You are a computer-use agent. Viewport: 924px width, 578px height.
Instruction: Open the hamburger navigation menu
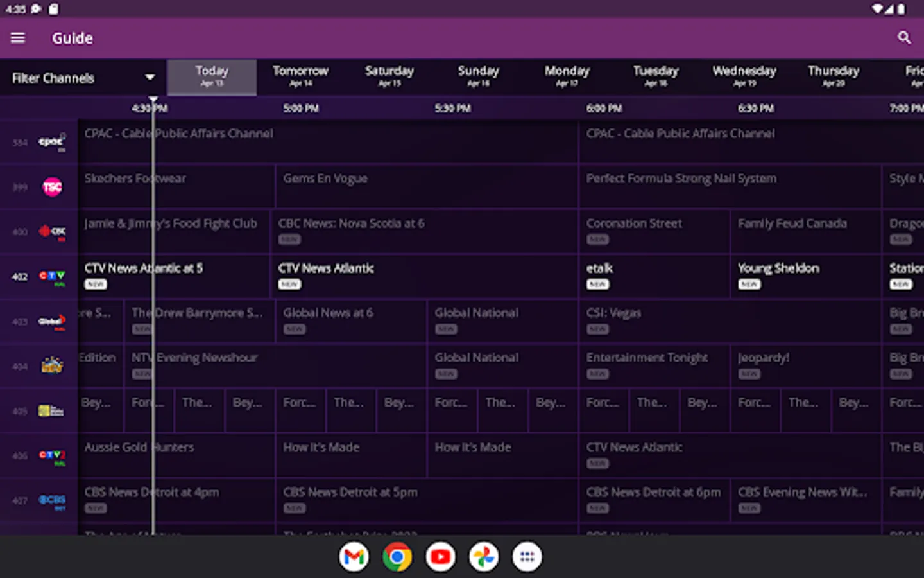(18, 38)
